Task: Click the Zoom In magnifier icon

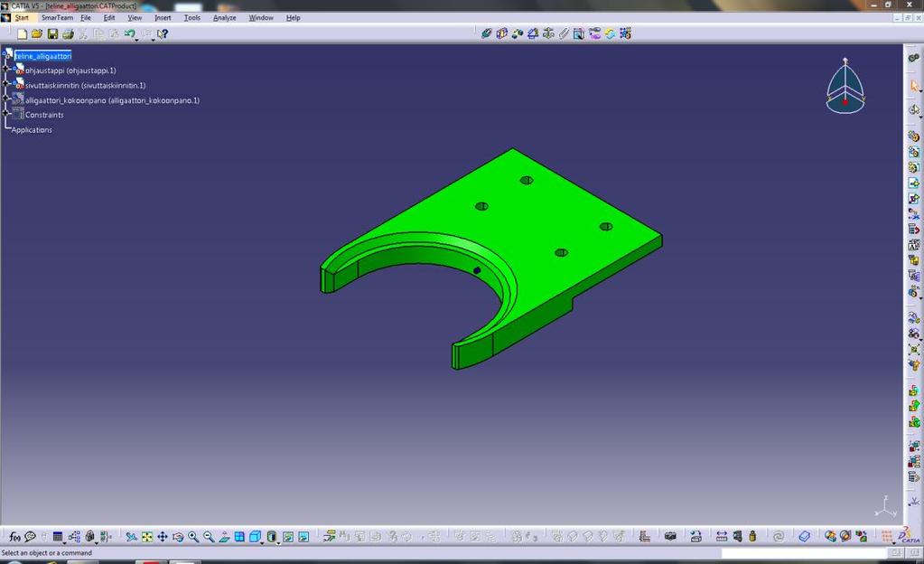Action: (x=193, y=536)
